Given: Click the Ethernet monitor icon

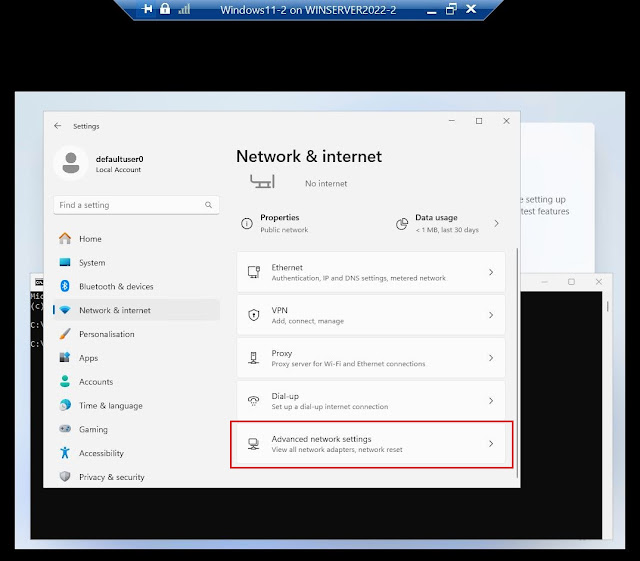Looking at the screenshot, I should coord(254,272).
